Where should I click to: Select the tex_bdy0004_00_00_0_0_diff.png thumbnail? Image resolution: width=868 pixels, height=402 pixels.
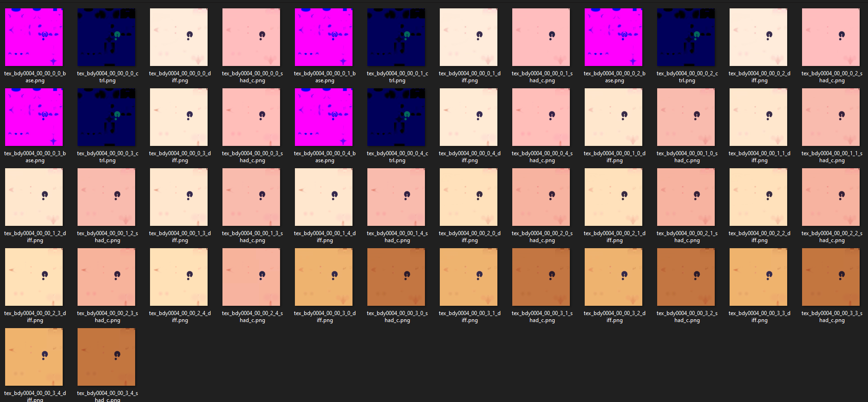pyautogui.click(x=179, y=37)
